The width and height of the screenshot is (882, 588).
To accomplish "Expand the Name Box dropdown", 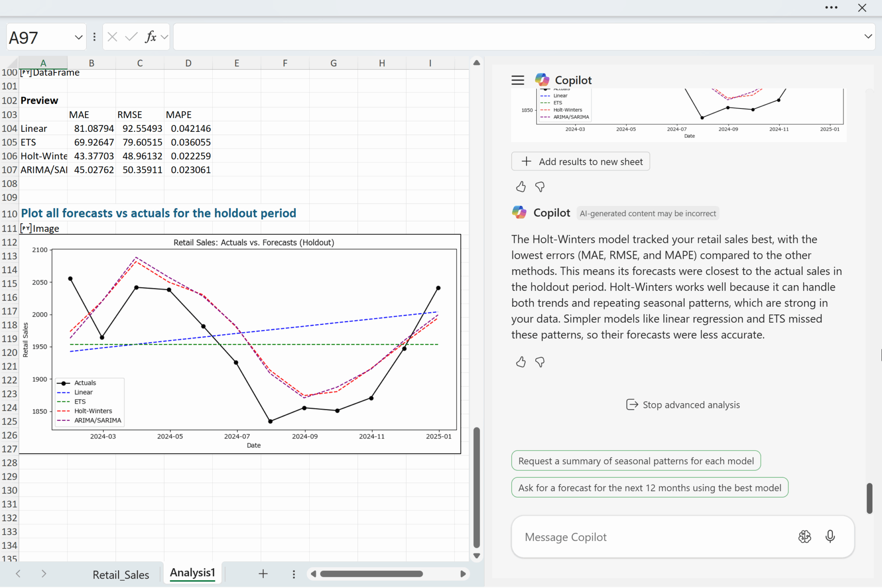I will pos(78,37).
